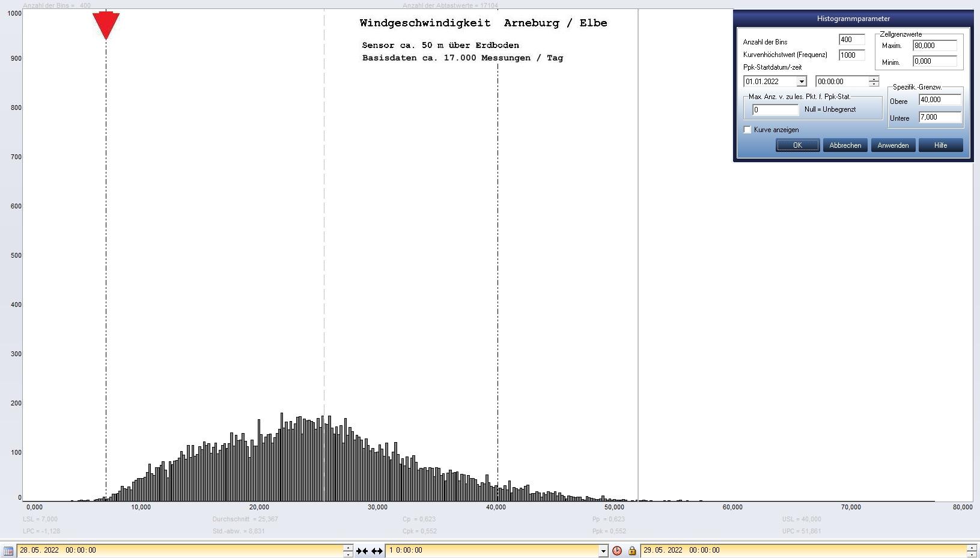The image size is (980, 558).
Task: Decrease Ppk start time with down spinner
Action: (x=874, y=84)
